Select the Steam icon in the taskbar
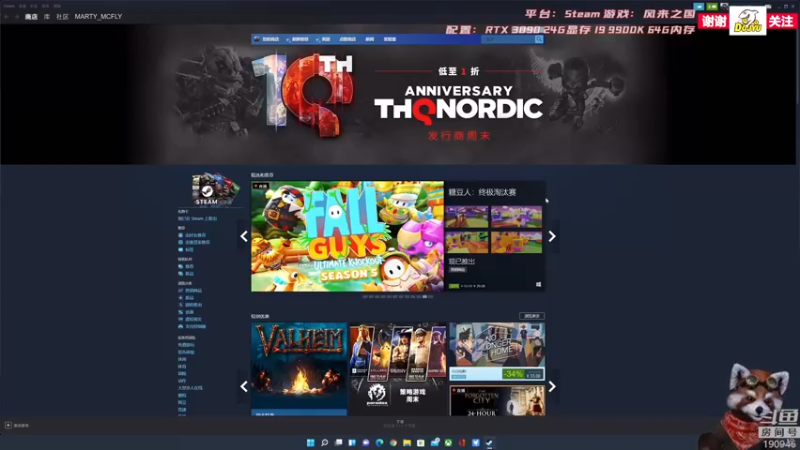 click(489, 442)
